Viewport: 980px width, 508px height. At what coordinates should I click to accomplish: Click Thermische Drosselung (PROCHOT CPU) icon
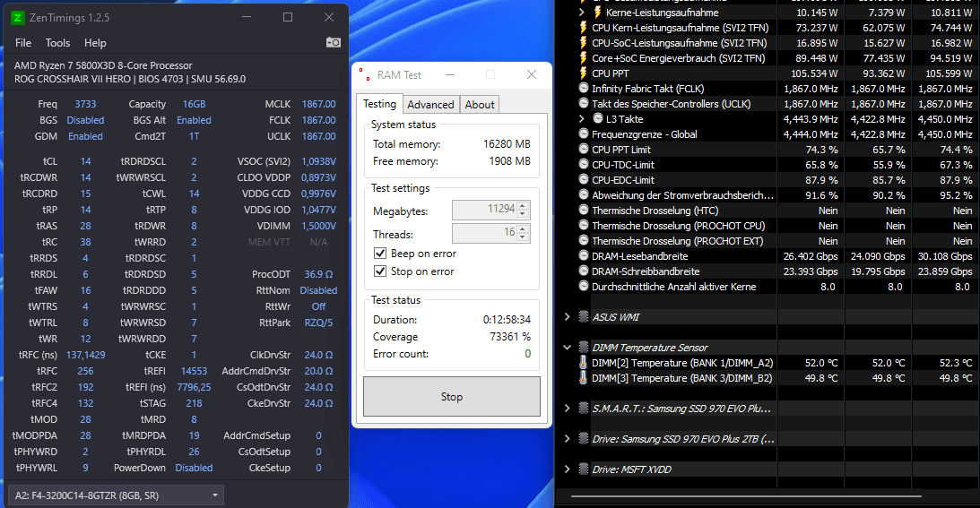tap(584, 224)
